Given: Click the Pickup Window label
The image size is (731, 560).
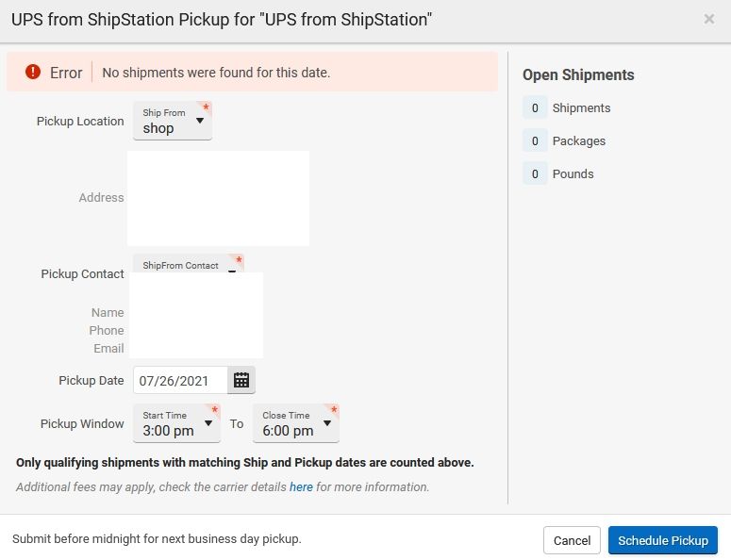Looking at the screenshot, I should coord(82,424).
